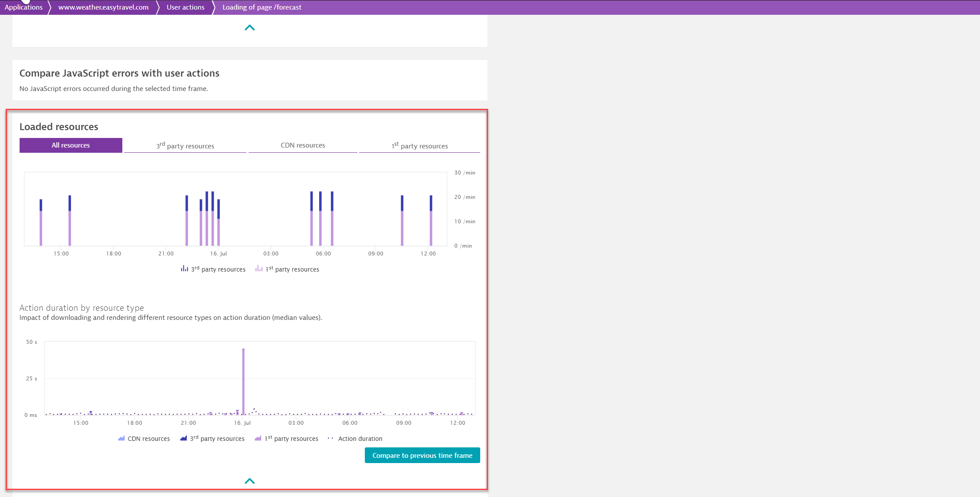
Task: Select the All resources toggle button
Action: [71, 145]
